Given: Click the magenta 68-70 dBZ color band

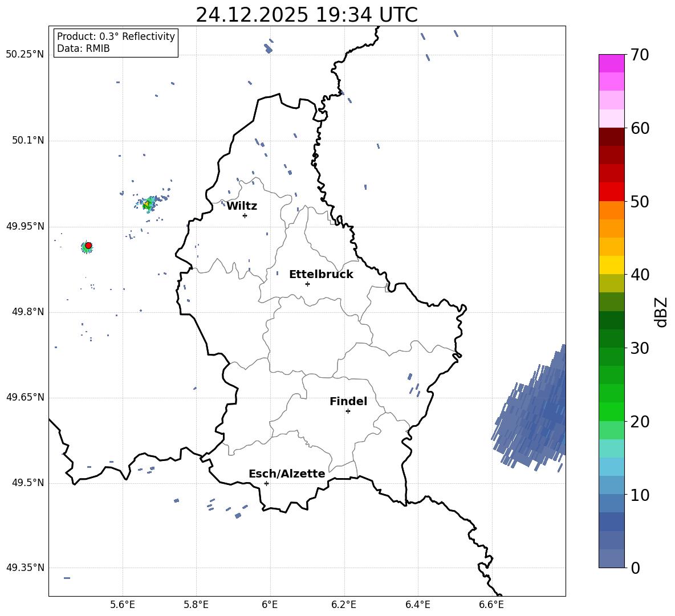Looking at the screenshot, I should point(611,63).
